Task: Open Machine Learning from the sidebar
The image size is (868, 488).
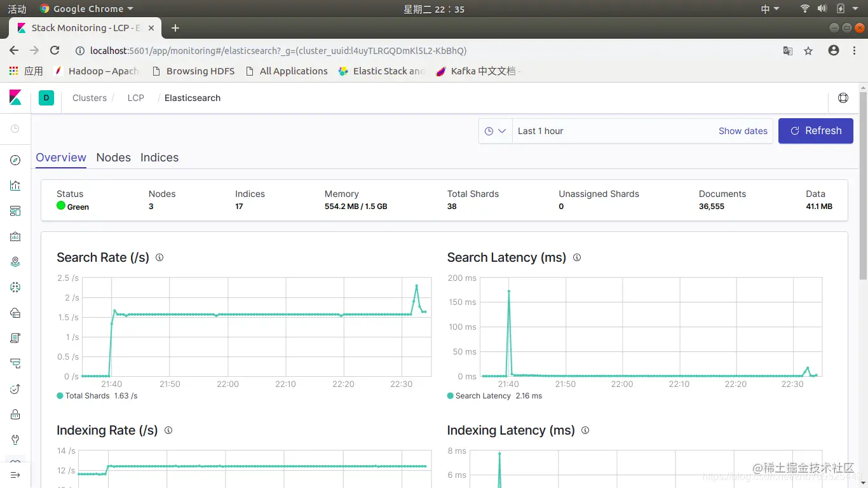Action: (15, 287)
